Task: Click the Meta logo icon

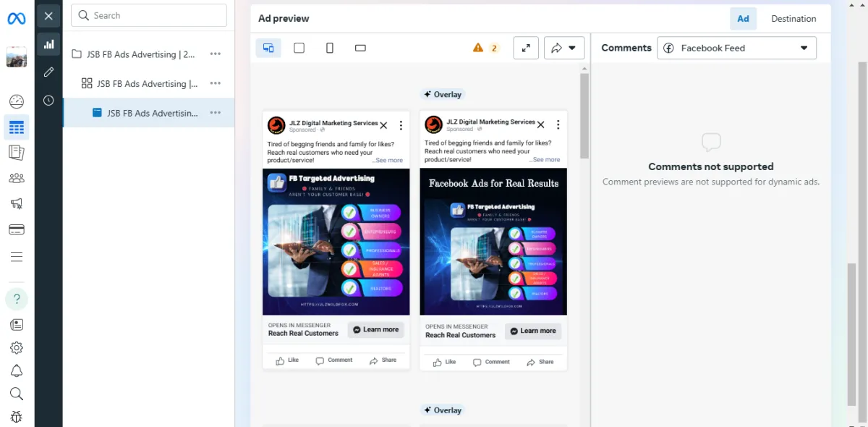Action: pyautogui.click(x=17, y=19)
